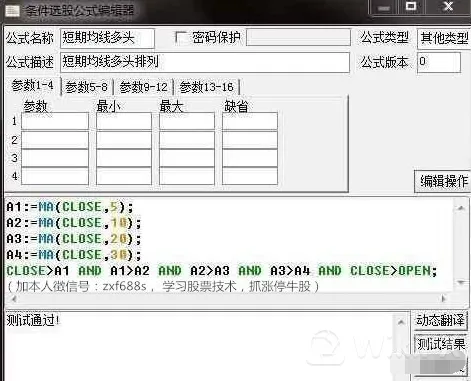The height and width of the screenshot is (381, 471).
Task: Click 最小 field in row 2
Action: (x=124, y=140)
